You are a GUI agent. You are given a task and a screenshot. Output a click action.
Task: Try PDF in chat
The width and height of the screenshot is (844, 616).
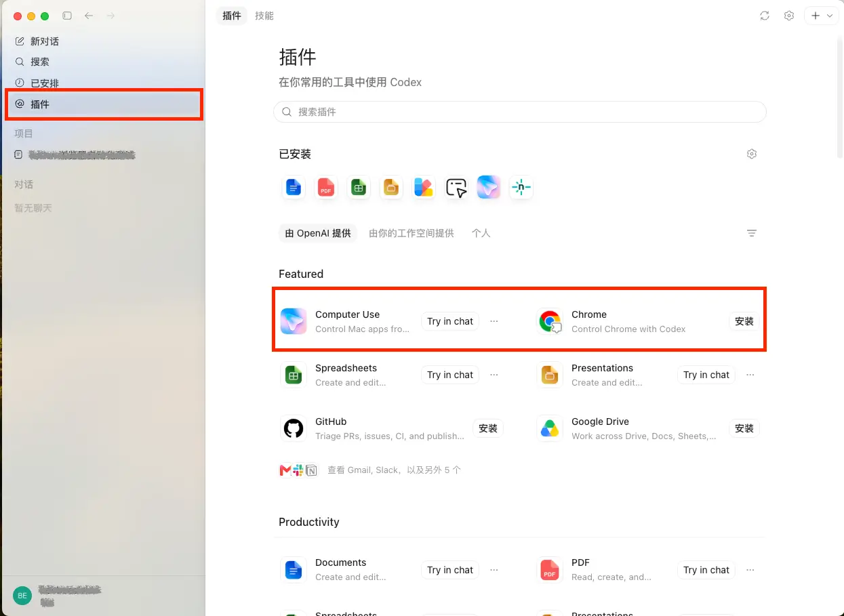pyautogui.click(x=706, y=570)
